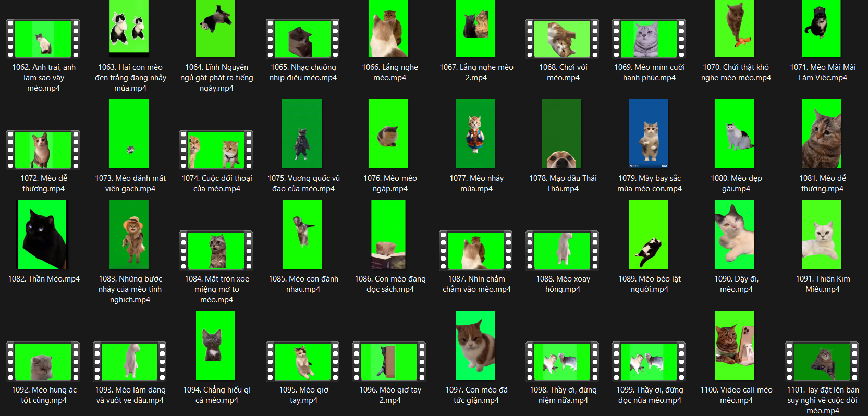Select the 1082 Thần Mèo black cat thumbnail
The height and width of the screenshot is (416, 868).
[x=43, y=234]
